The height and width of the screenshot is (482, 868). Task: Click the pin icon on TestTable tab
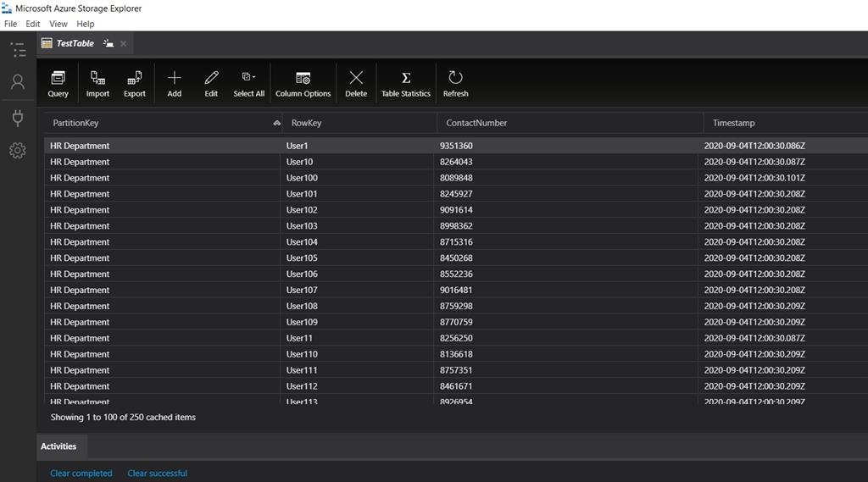coord(108,43)
